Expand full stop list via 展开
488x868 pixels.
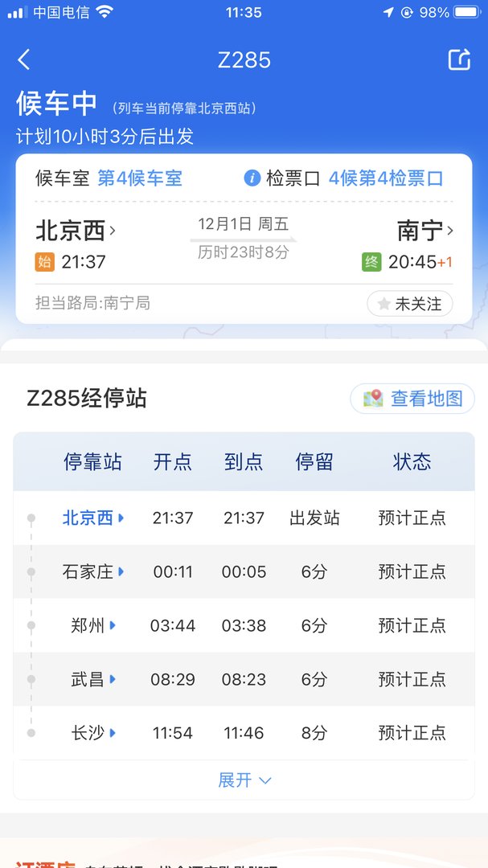point(244,780)
